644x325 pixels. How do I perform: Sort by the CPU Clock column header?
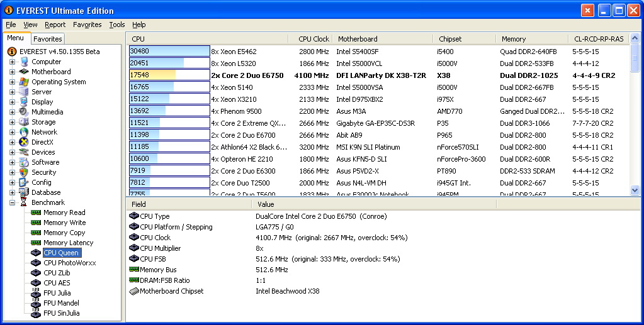point(310,39)
